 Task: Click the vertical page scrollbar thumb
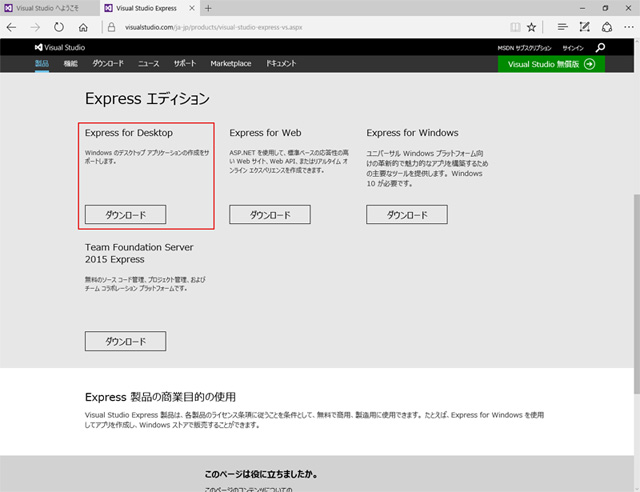[637, 294]
